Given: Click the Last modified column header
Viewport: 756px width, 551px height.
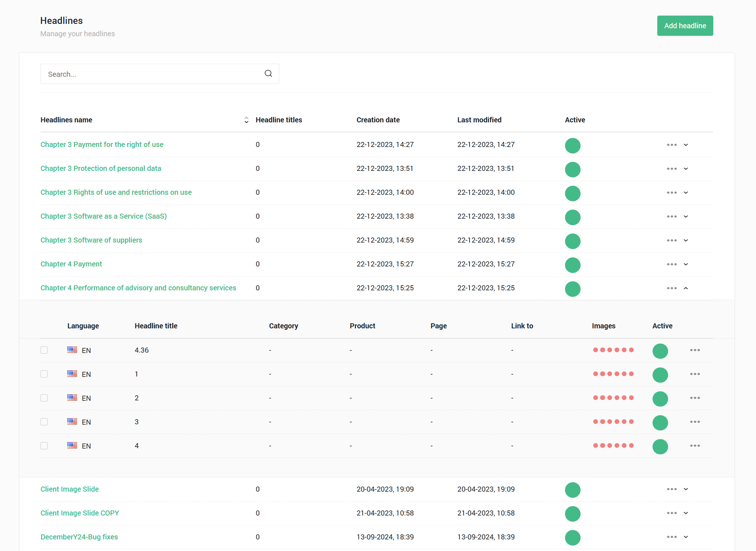Looking at the screenshot, I should click(479, 120).
